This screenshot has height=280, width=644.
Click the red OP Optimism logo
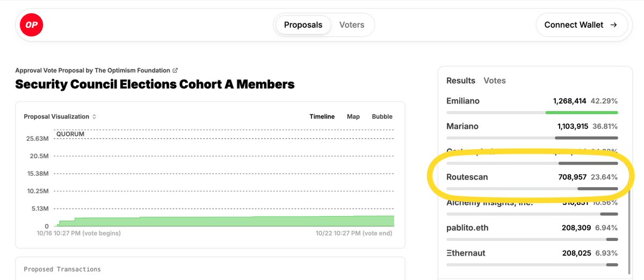[x=32, y=25]
